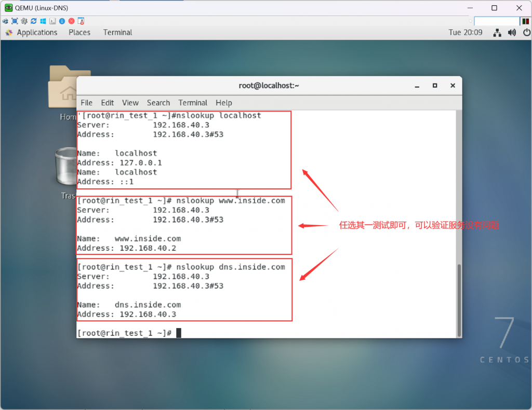Open the console prompt toolbar icon
The width and height of the screenshot is (532, 410).
coord(52,21)
